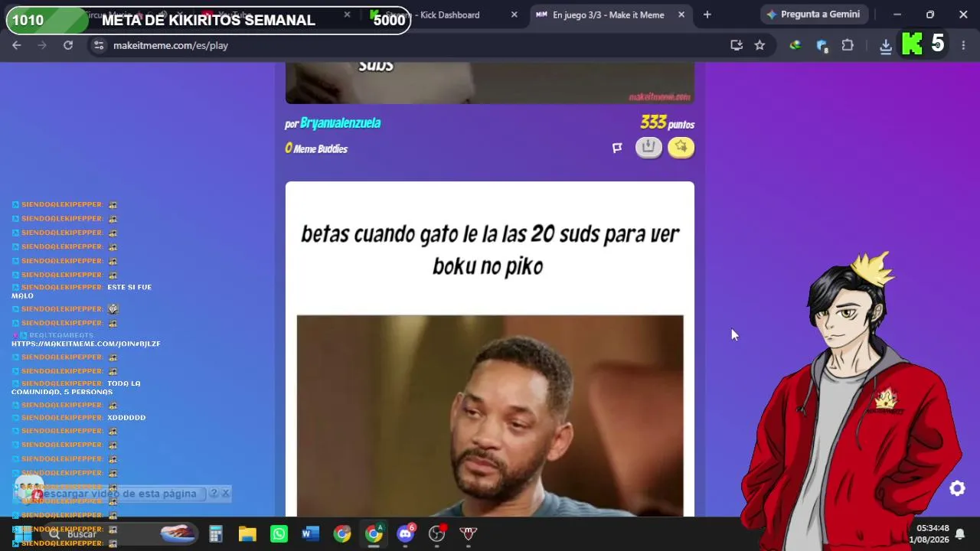Click the '0 Meme Buddies' label
The width and height of the screenshot is (980, 551).
(316, 148)
